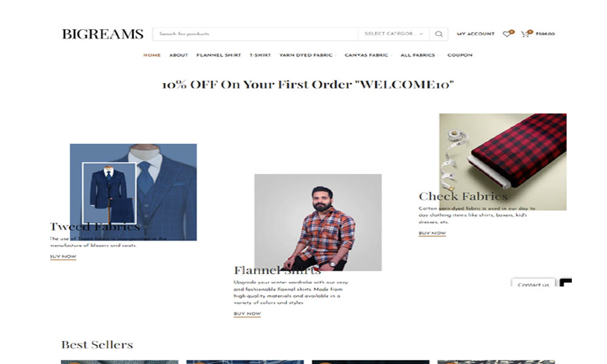Focus the Search for products field
The image size is (607, 364).
[x=256, y=34]
